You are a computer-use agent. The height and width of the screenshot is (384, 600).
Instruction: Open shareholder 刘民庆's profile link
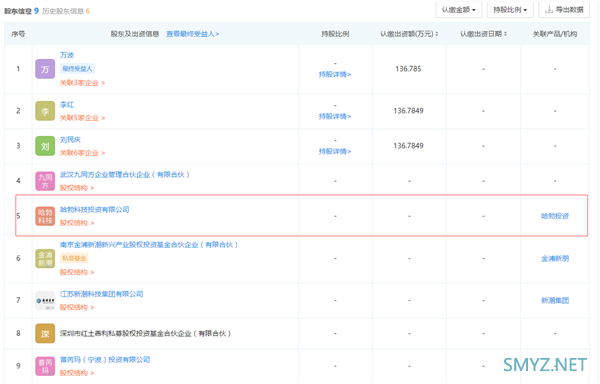click(x=70, y=140)
